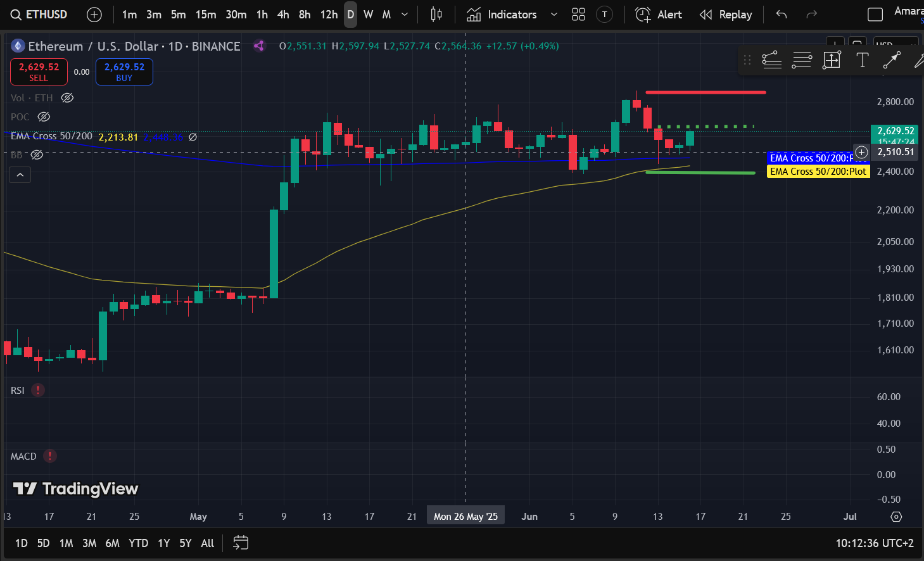Select the 1Y date range
The width and height of the screenshot is (924, 561).
click(x=163, y=543)
